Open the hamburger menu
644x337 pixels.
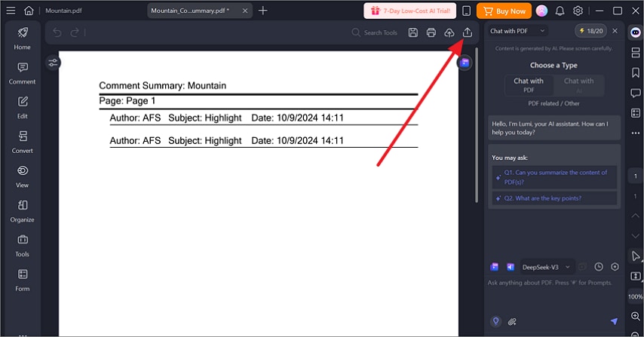[11, 11]
